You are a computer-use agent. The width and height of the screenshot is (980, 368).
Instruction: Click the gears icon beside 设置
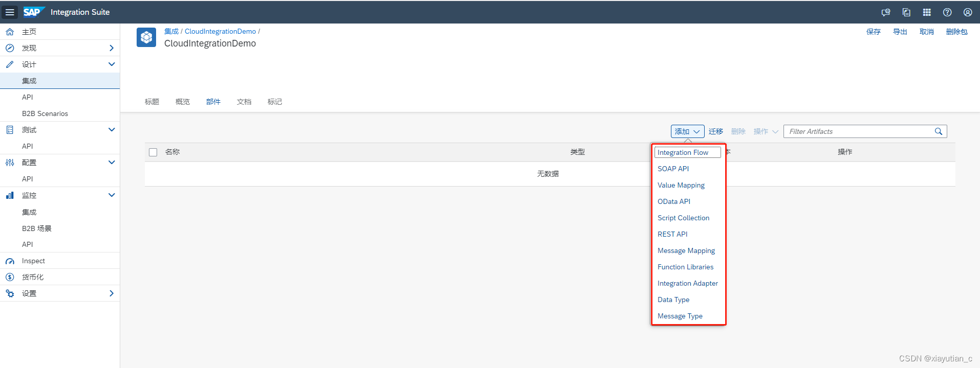[10, 293]
